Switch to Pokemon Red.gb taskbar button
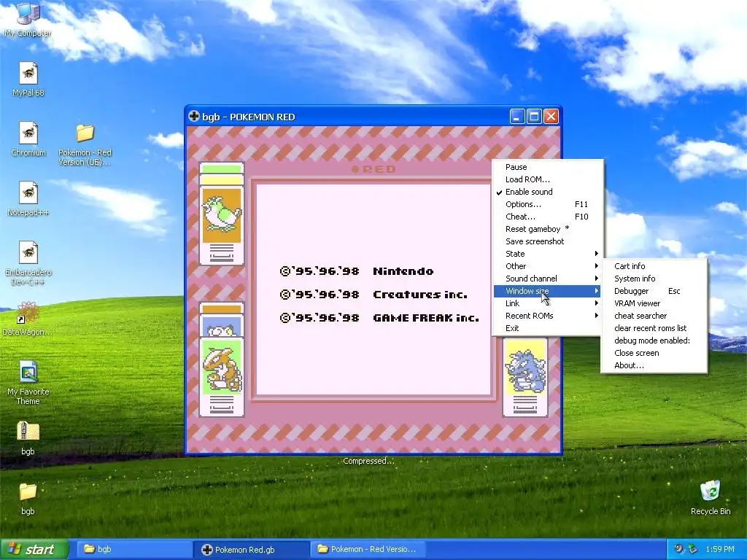Screen dimensions: 747x560 click(x=251, y=550)
